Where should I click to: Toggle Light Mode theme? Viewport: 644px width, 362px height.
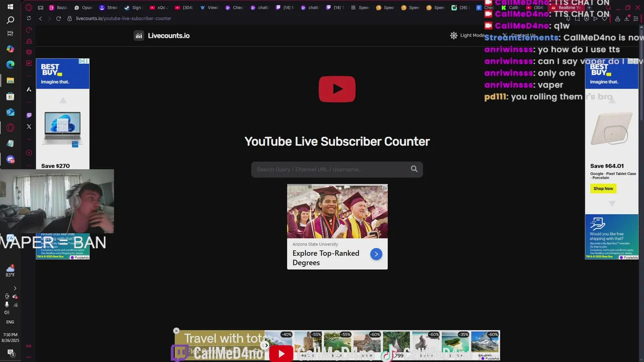click(x=467, y=35)
